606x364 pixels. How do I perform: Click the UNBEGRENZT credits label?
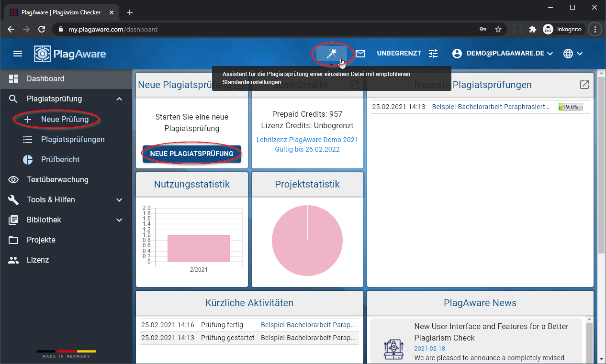tap(399, 54)
